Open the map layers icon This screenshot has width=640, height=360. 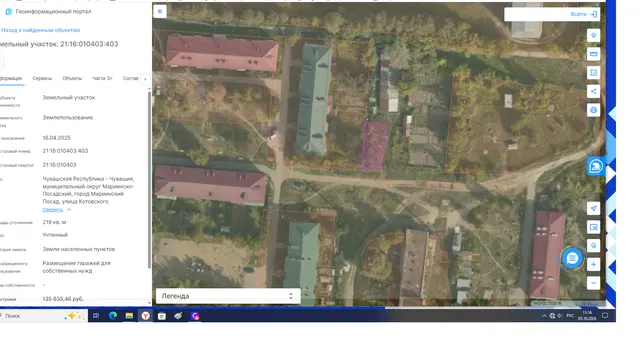[x=593, y=35]
